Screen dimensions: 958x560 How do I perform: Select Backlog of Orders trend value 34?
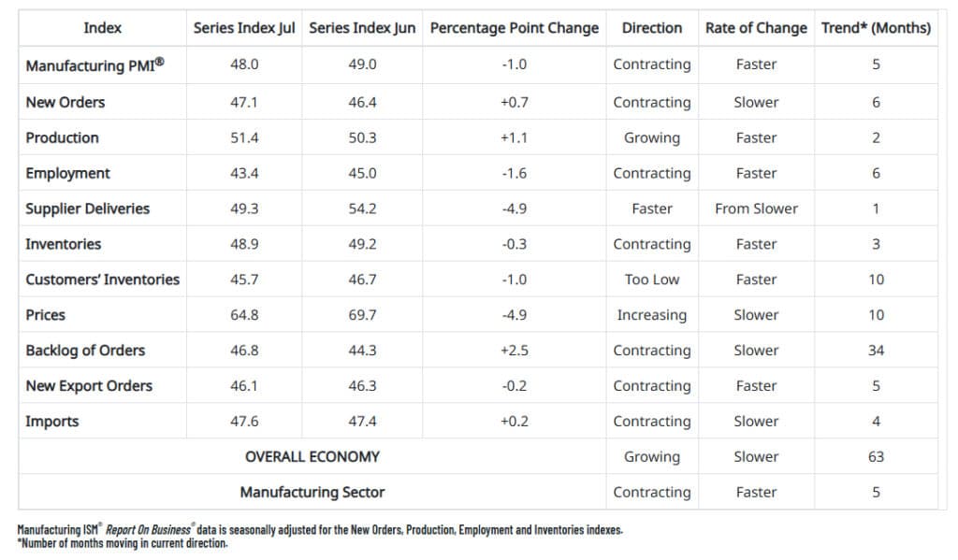coord(876,351)
